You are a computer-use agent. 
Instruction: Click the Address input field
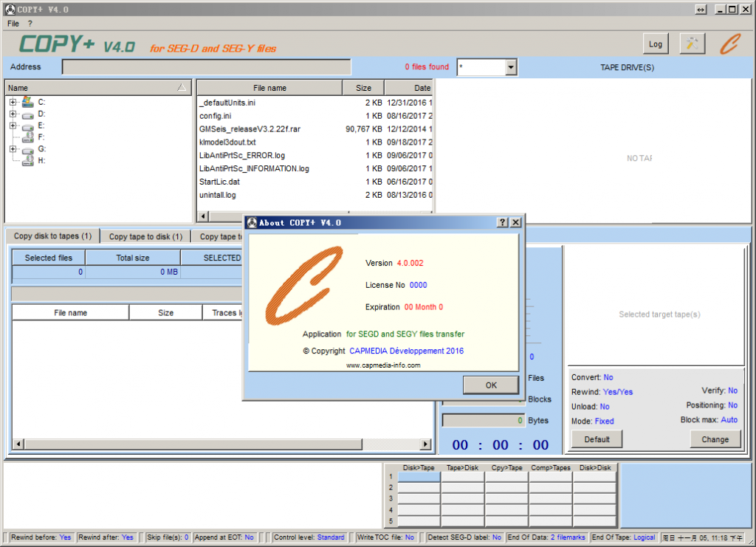[207, 67]
